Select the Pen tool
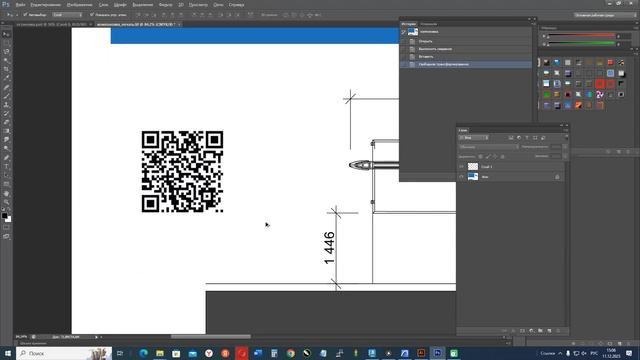This screenshot has height=360, width=640. [x=6, y=158]
